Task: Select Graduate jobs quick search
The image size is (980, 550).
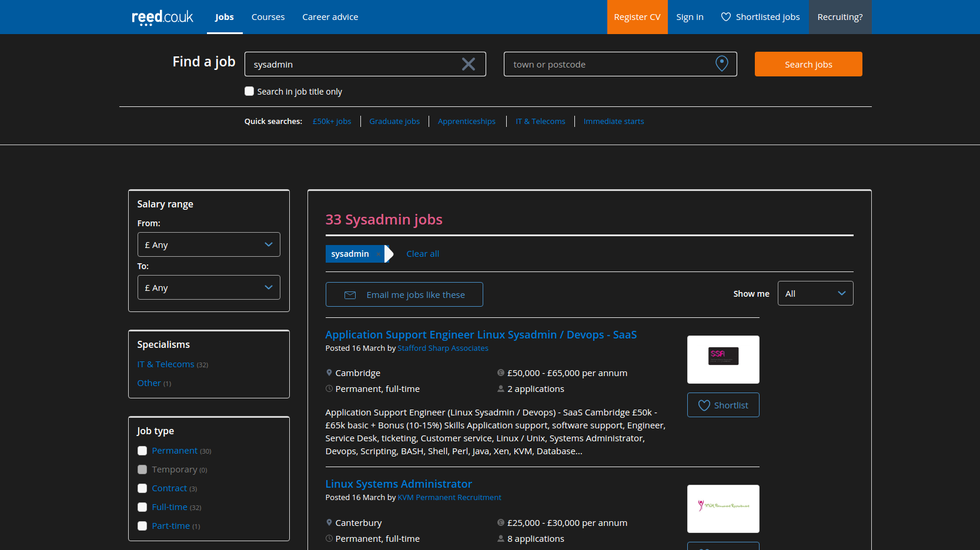Action: tap(394, 122)
